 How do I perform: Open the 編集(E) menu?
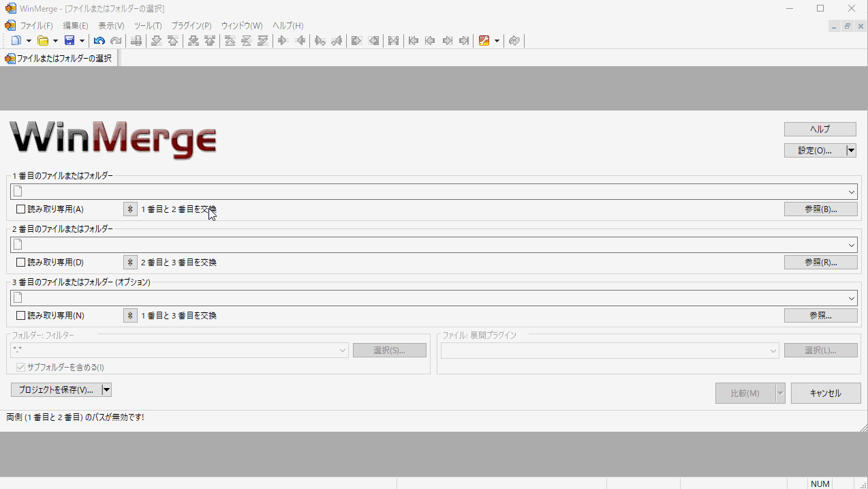(x=76, y=25)
